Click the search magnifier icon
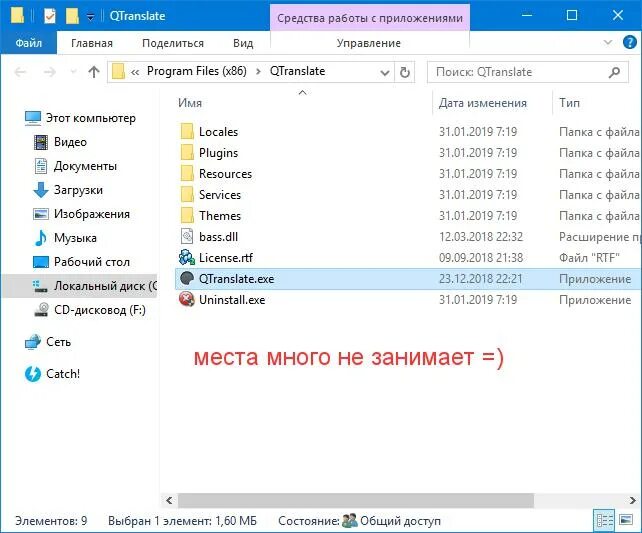The width and height of the screenshot is (642, 533). 614,72
